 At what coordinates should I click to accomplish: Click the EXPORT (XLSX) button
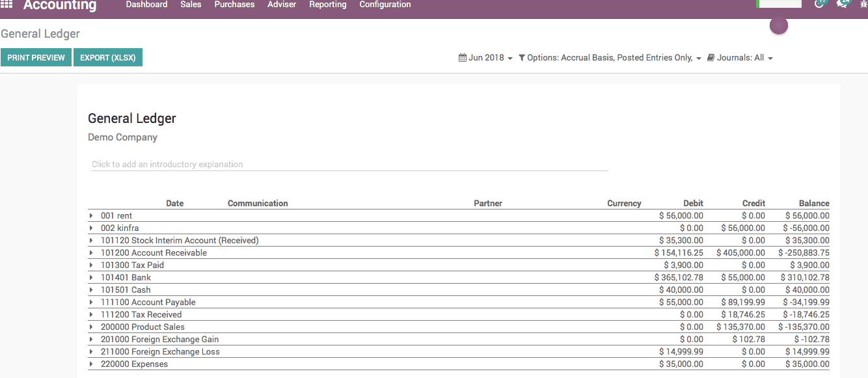pyautogui.click(x=108, y=57)
